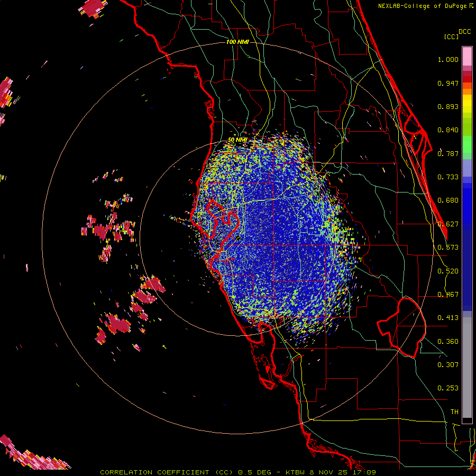This screenshot has height=476, width=476.
Task: Click the 0.680 scale value
Action: (x=448, y=200)
